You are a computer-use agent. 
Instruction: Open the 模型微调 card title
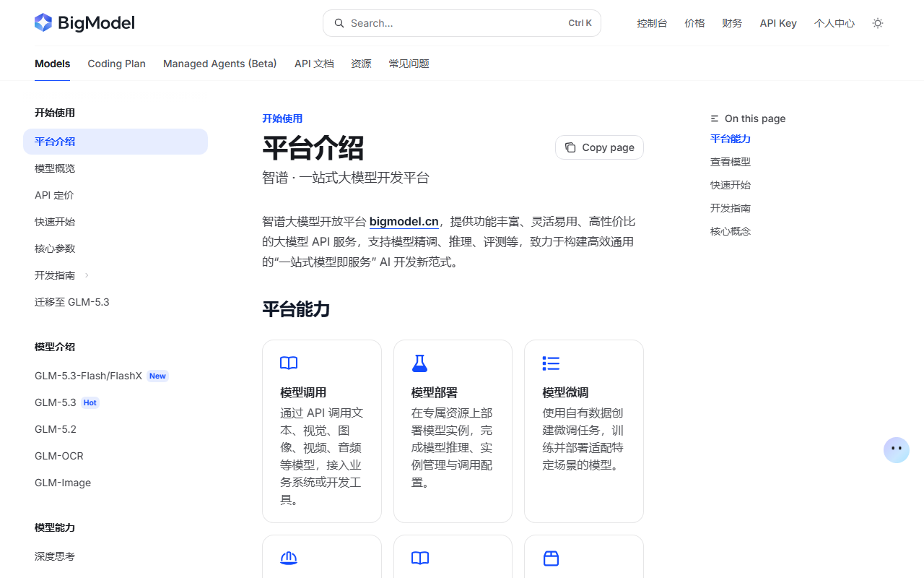click(565, 392)
